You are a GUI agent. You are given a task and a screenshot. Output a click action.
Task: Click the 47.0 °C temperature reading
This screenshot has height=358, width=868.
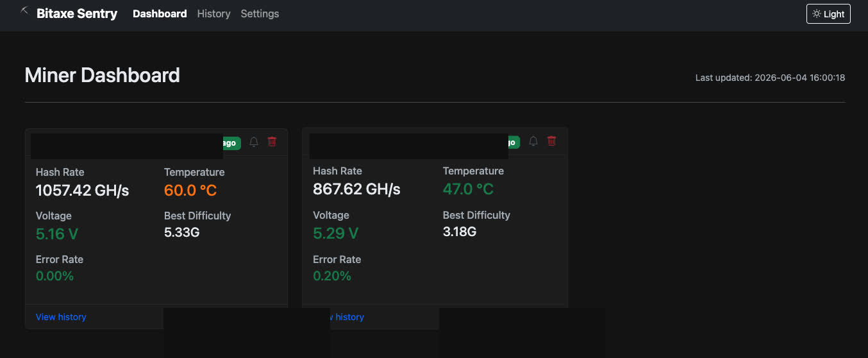pos(468,189)
